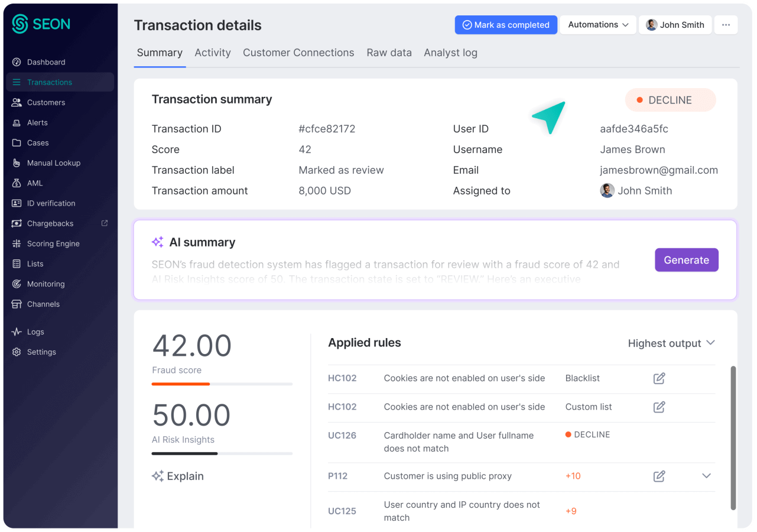The width and height of the screenshot is (757, 532).
Task: Open the Chargebacks external link icon
Action: (105, 223)
